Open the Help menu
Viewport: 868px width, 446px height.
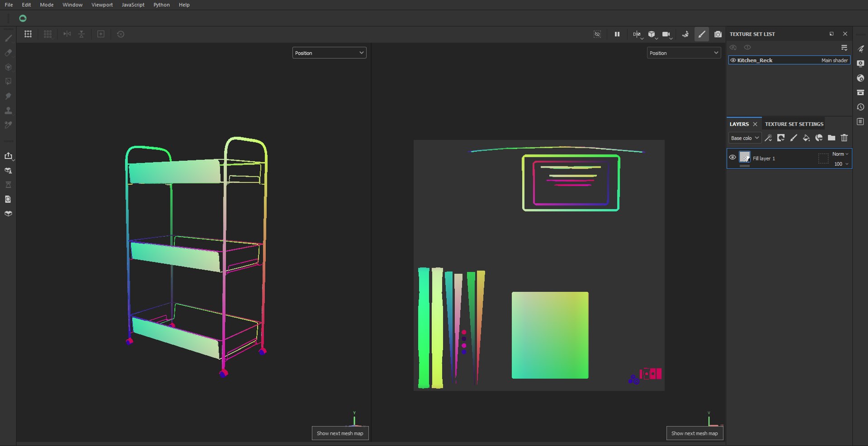[184, 5]
